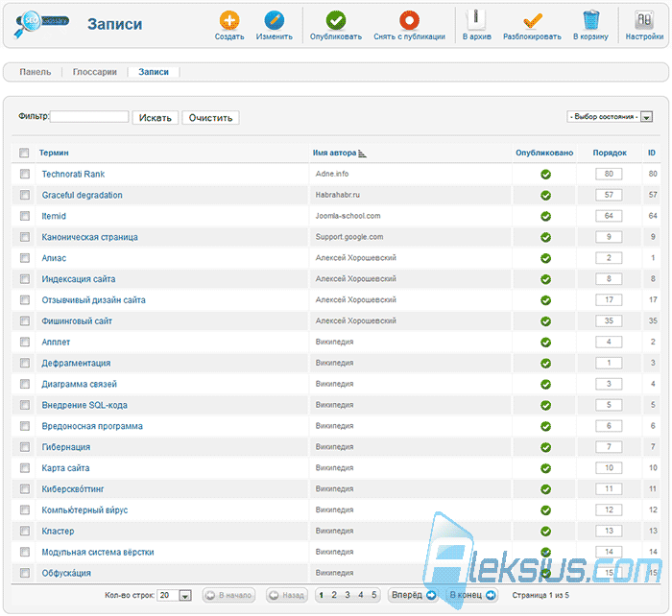Toggle published icon for Алиас
The height and width of the screenshot is (616, 672).
pos(545,258)
